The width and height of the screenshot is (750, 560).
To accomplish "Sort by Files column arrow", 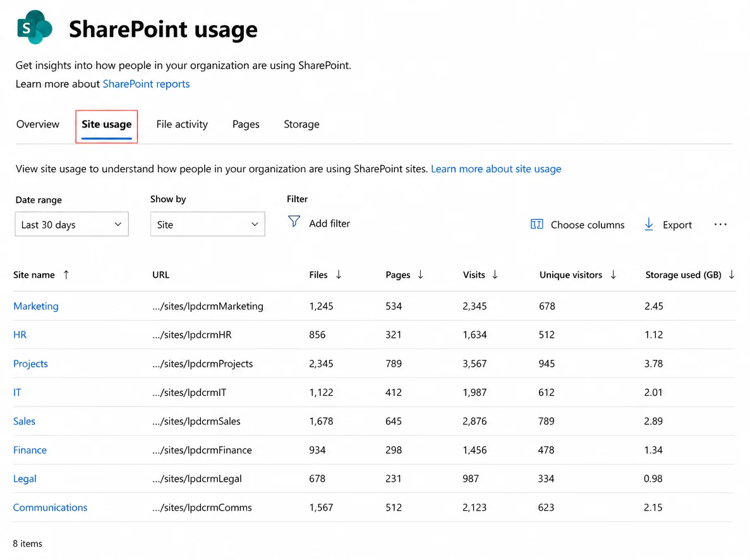I will coord(338,274).
